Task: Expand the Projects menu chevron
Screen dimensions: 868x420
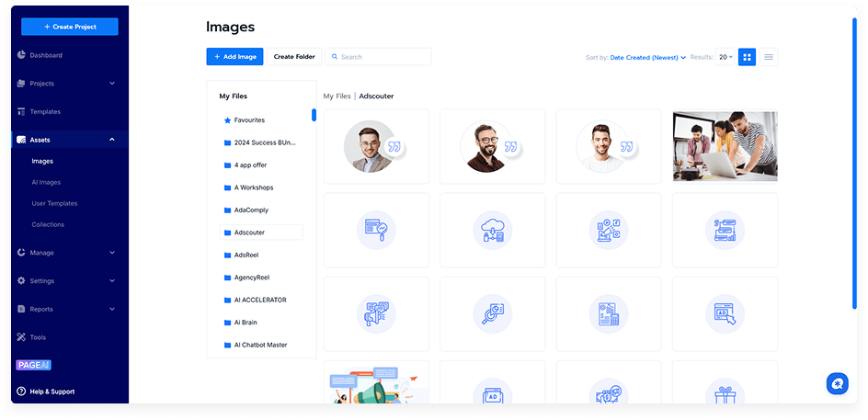Action: [112, 84]
